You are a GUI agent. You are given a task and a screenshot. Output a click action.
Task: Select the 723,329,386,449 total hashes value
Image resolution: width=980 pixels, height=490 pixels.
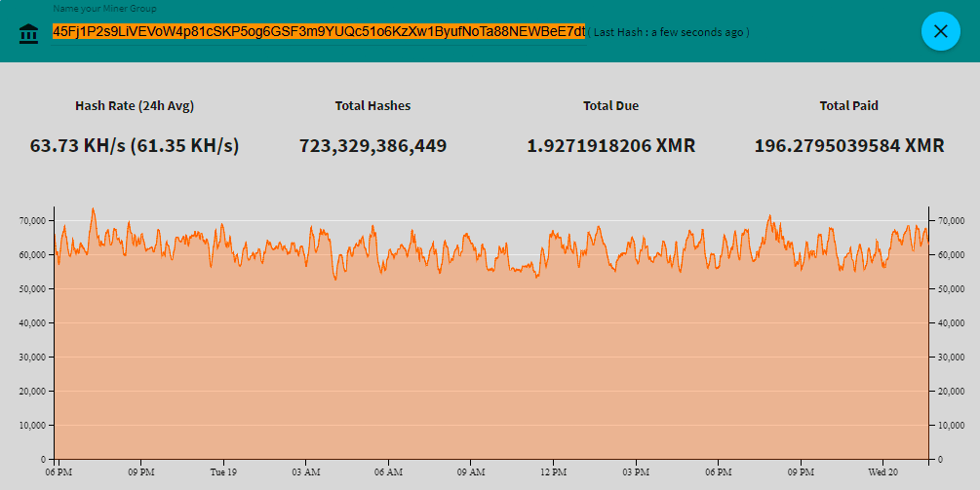372,146
